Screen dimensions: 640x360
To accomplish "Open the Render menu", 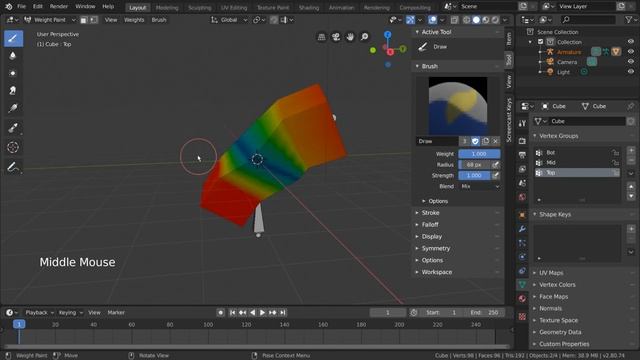I will tap(59, 7).
